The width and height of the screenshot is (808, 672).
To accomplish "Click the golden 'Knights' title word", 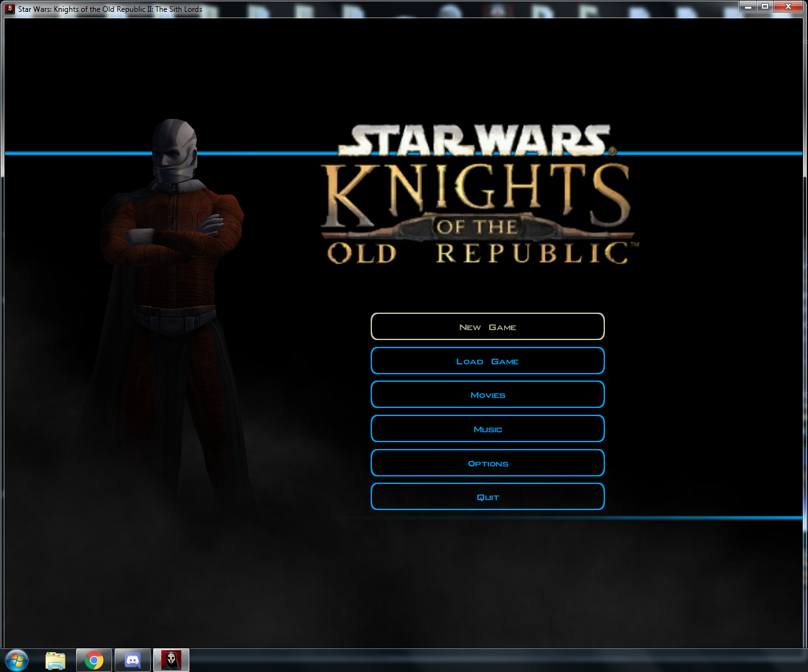I will (x=477, y=193).
